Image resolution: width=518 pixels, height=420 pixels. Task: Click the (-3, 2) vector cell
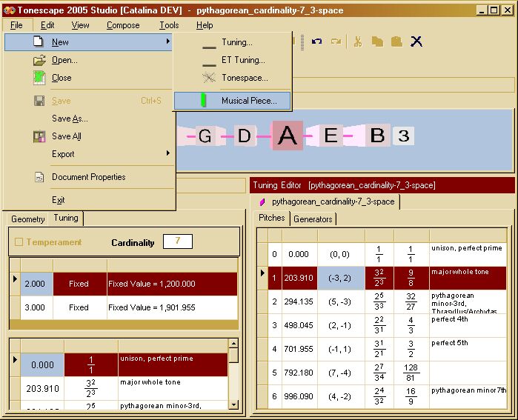click(342, 278)
